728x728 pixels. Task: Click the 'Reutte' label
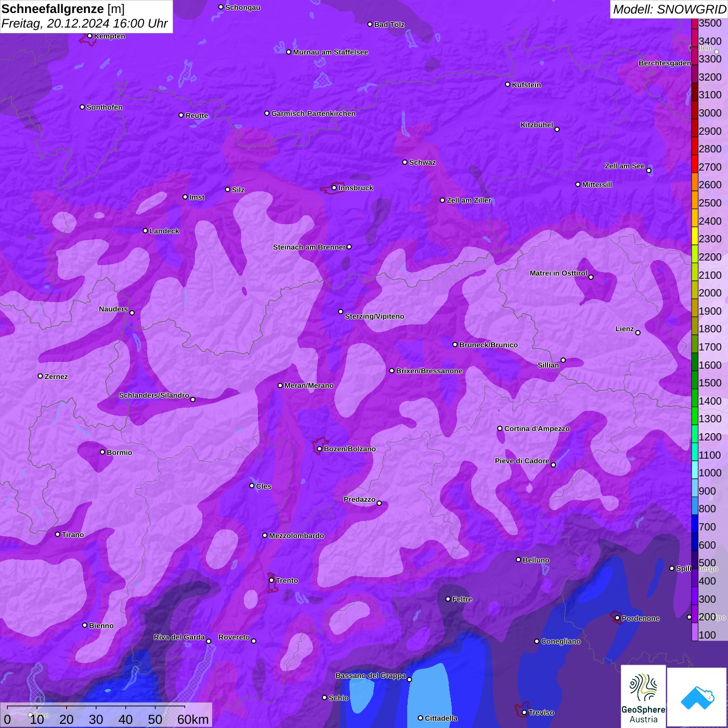pos(197,115)
